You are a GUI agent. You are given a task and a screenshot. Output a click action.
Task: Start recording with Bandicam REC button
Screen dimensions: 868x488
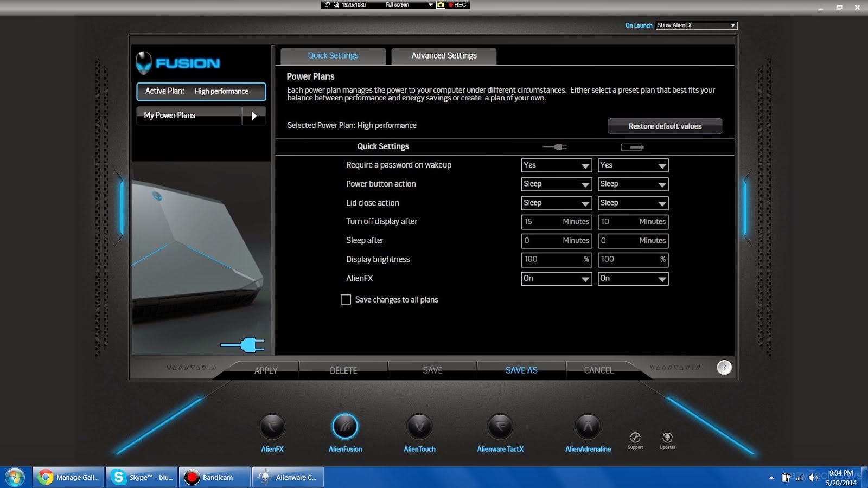tap(458, 5)
